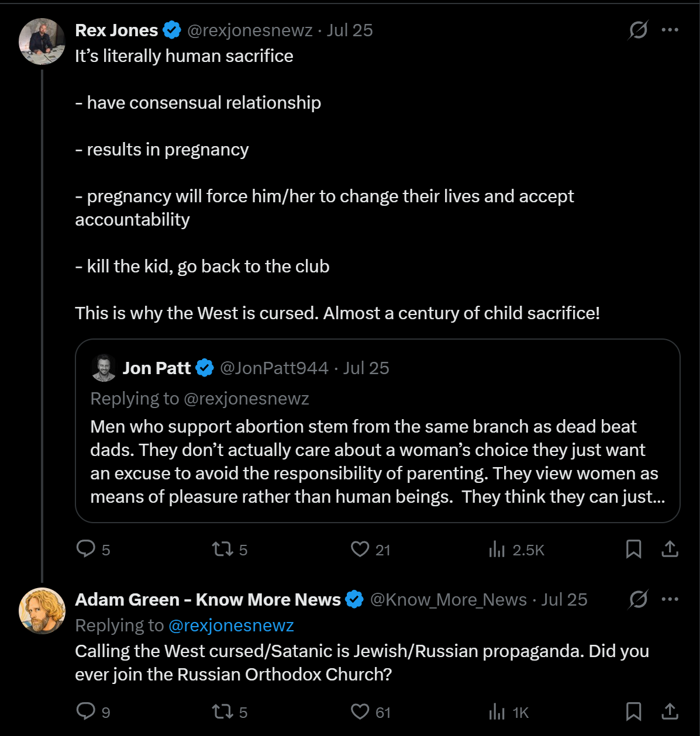Screen dimensions: 700x736
Task: Open Grok icon on Rex Jones post
Action: pyautogui.click(x=638, y=30)
